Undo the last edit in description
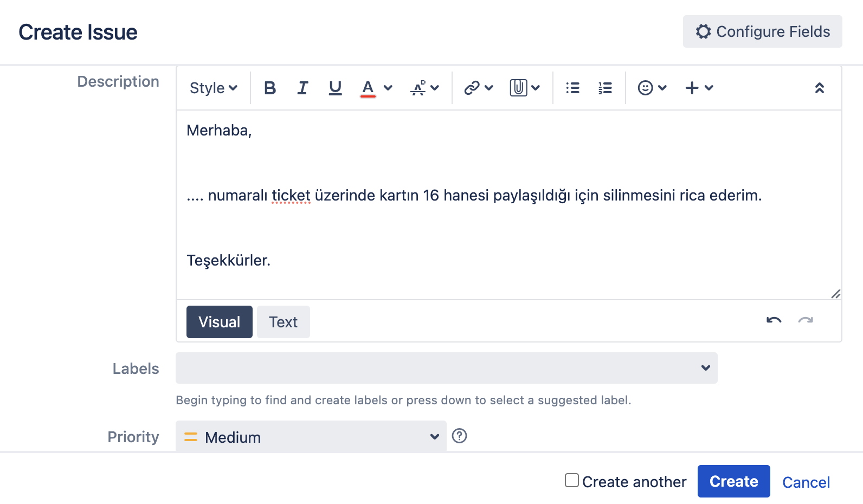Screen dimensions: 863x504 [774, 321]
